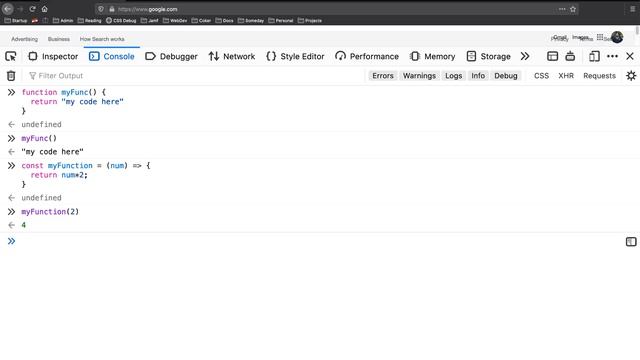Image resolution: width=640 pixels, height=360 pixels.
Task: Expand the more tools chevron
Action: coord(525,56)
